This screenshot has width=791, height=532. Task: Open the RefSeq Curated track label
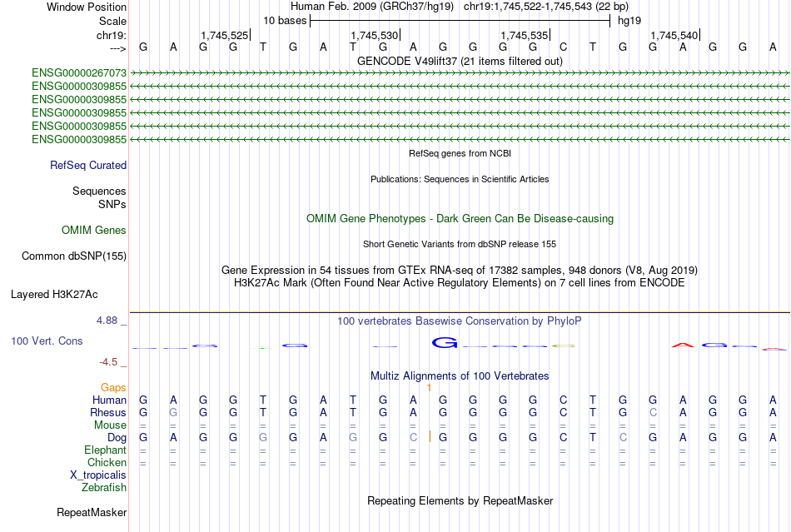[x=88, y=166]
